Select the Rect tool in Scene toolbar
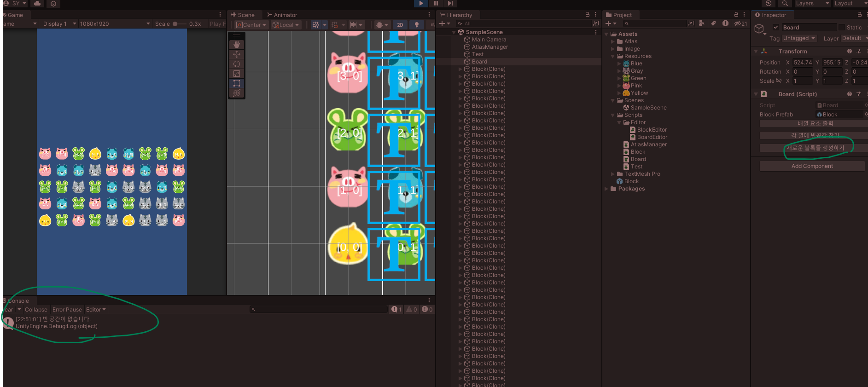 click(237, 83)
